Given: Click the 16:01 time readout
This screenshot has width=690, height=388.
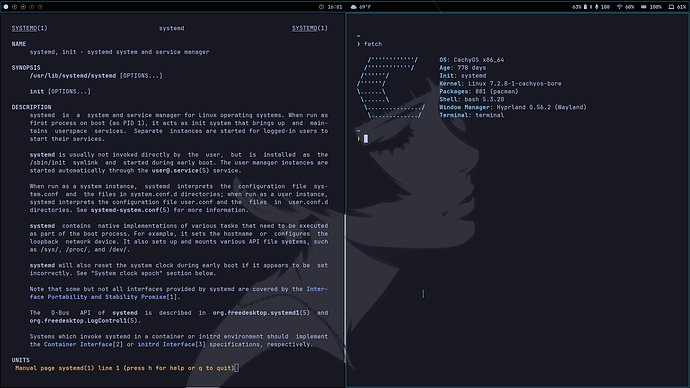Looking at the screenshot, I should [335, 7].
